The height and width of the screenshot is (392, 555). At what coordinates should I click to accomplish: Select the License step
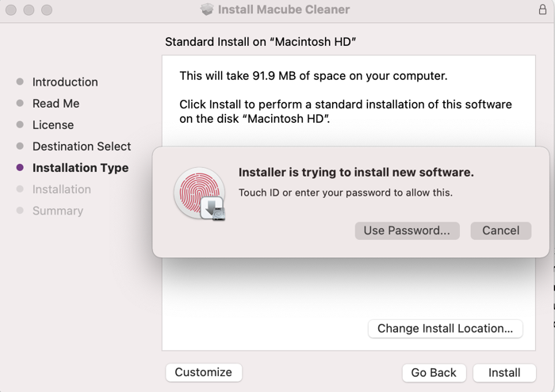[x=53, y=125]
